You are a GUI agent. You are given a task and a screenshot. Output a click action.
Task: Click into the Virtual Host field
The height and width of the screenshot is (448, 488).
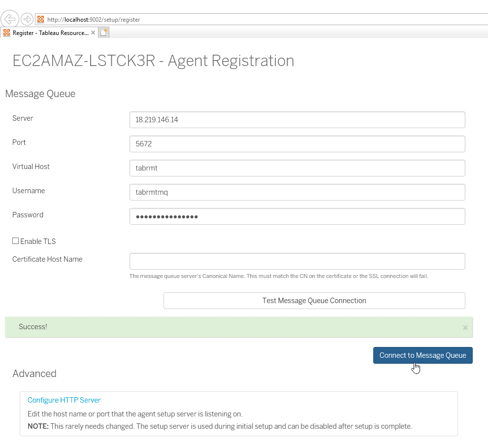pos(297,168)
